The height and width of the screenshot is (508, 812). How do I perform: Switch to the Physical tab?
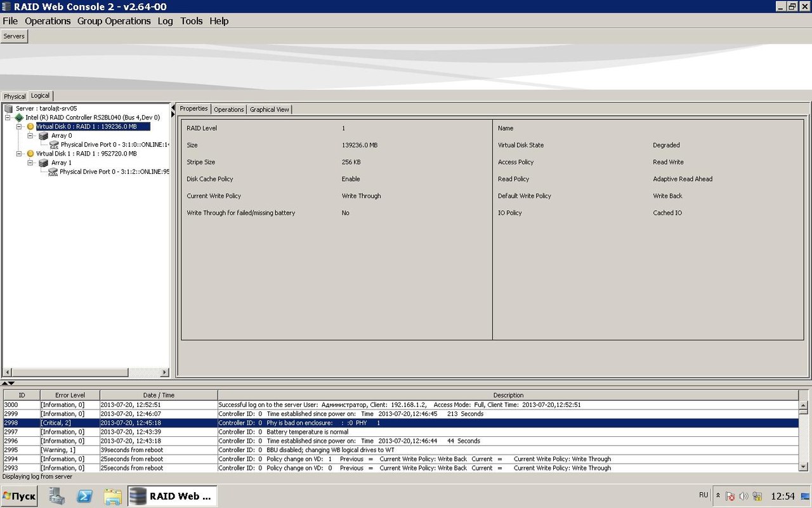15,97
